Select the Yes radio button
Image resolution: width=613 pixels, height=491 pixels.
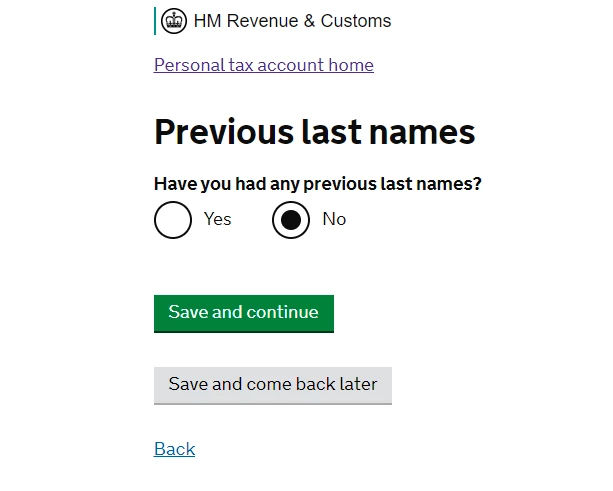point(173,220)
